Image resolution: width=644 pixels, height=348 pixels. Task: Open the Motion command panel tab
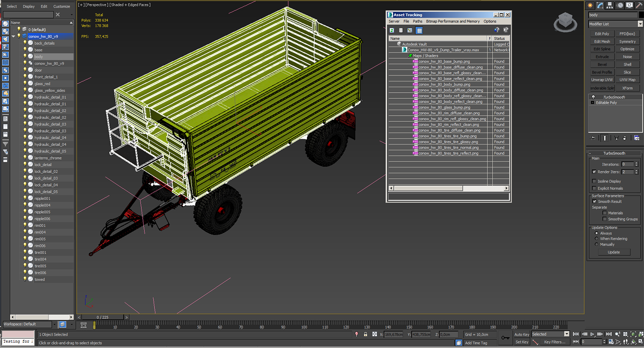coord(620,5)
